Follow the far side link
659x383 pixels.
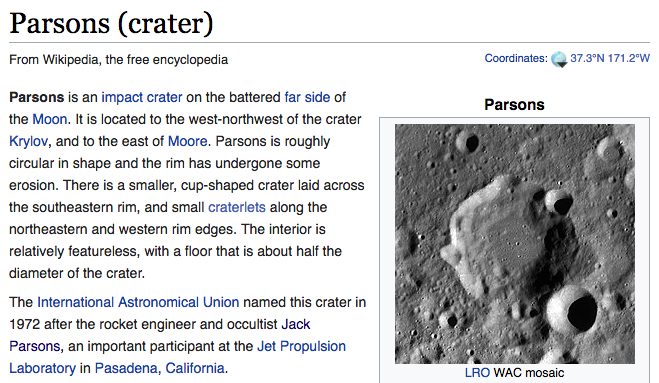tap(307, 97)
